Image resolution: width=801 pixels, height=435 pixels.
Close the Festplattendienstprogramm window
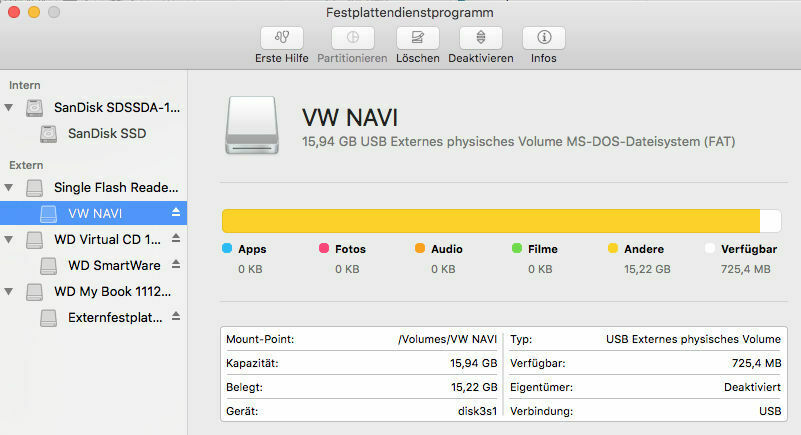(x=14, y=12)
